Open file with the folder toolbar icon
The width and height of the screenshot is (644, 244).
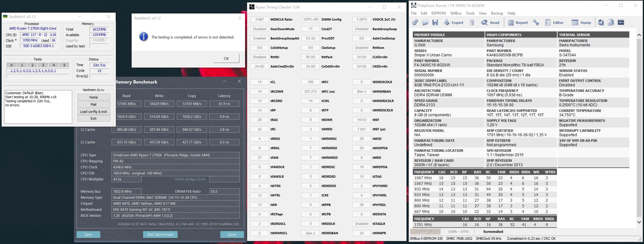425,22
